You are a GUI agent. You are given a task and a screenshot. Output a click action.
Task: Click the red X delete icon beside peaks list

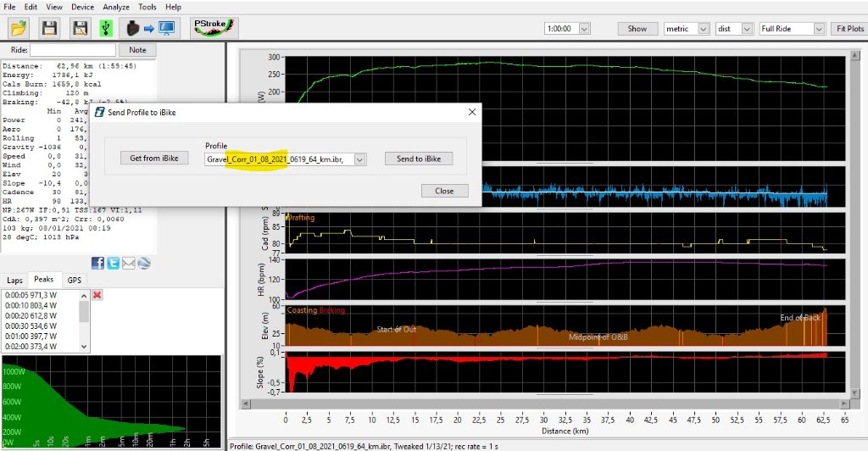(97, 294)
